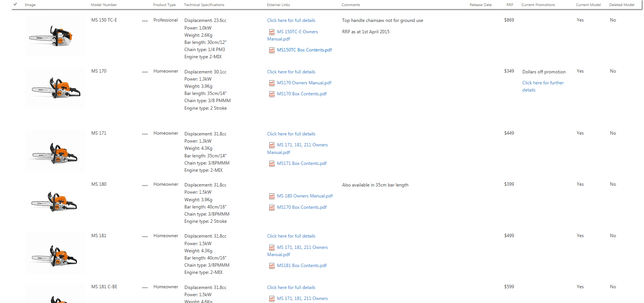The width and height of the screenshot is (644, 303).
Task: Open the MS 171 chainsaw image
Action: click(x=55, y=151)
